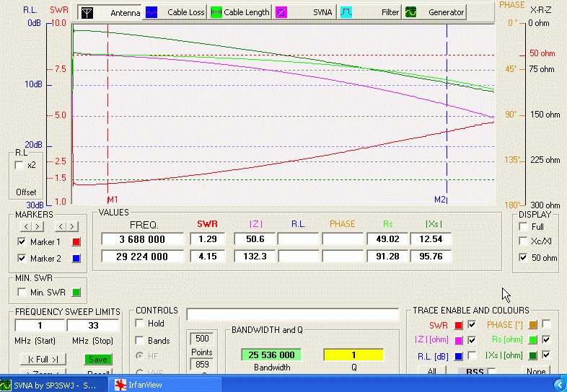Uncheck the Marker 1 checkbox
Viewport: 567px width, 392px height.
coord(22,242)
